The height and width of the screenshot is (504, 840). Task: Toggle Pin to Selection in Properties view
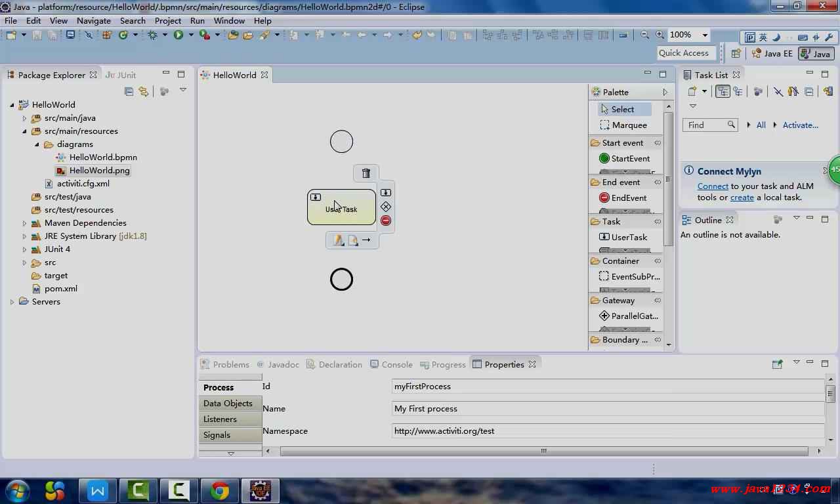pyautogui.click(x=778, y=364)
